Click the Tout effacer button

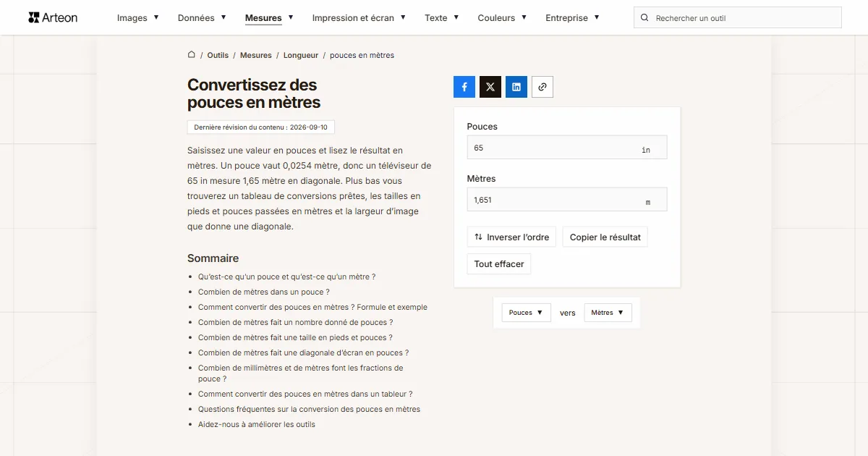pyautogui.click(x=499, y=264)
